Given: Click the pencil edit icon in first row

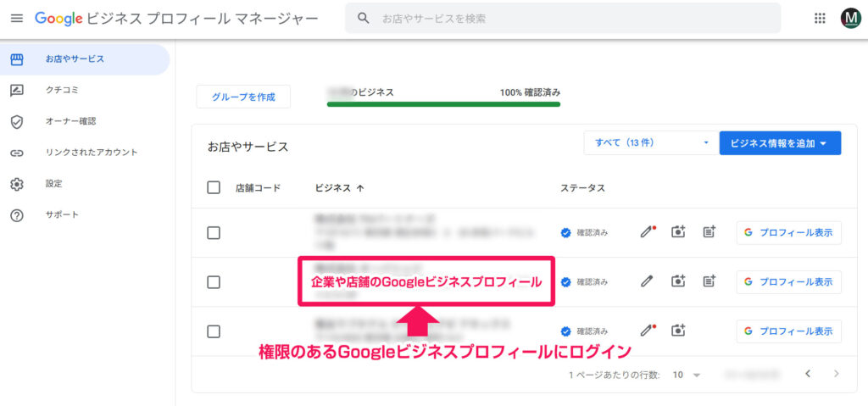Looking at the screenshot, I should 648,232.
